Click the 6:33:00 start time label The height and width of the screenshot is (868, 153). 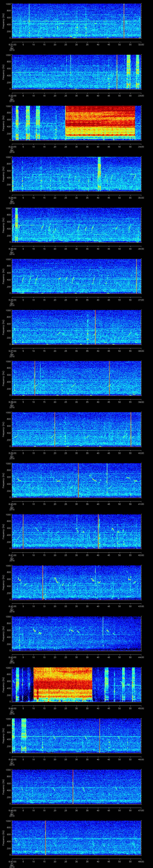pyautogui.click(x=12, y=147)
